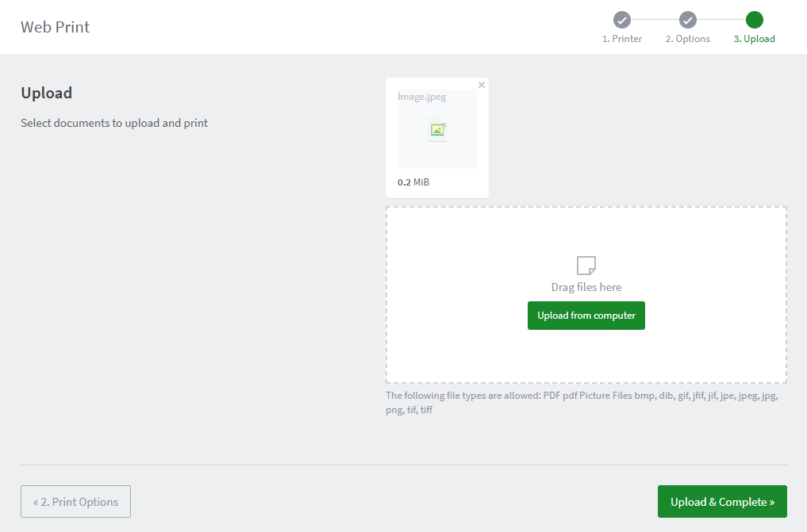
Task: Click the paper note icon above Drag files here
Action: tap(586, 265)
